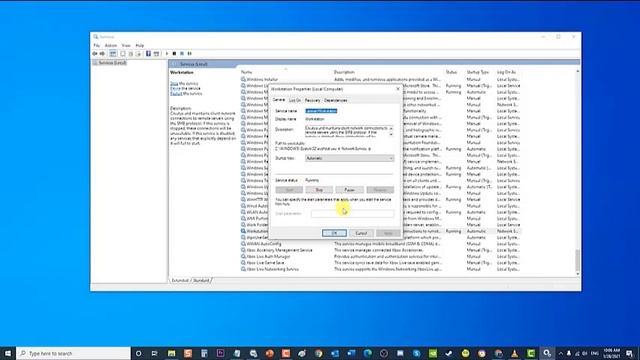The image size is (640, 360).
Task: Click the Cortana circle icon on taskbar
Action: pos(138,353)
